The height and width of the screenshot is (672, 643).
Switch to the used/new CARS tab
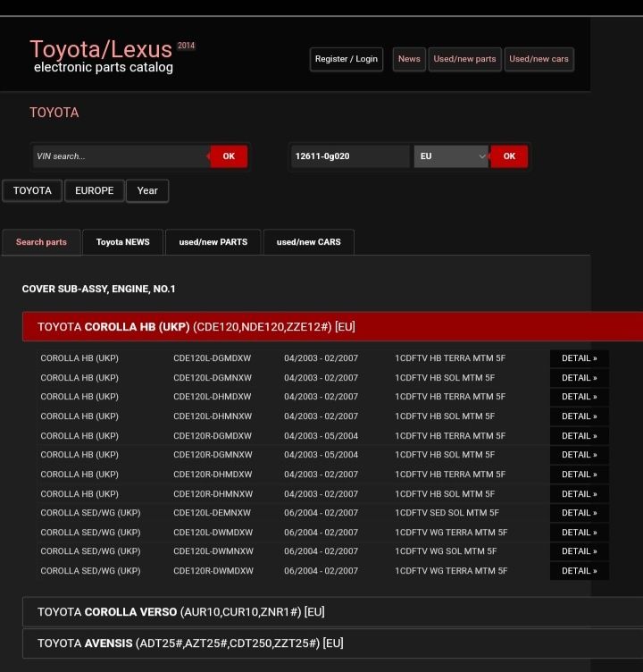(x=309, y=242)
